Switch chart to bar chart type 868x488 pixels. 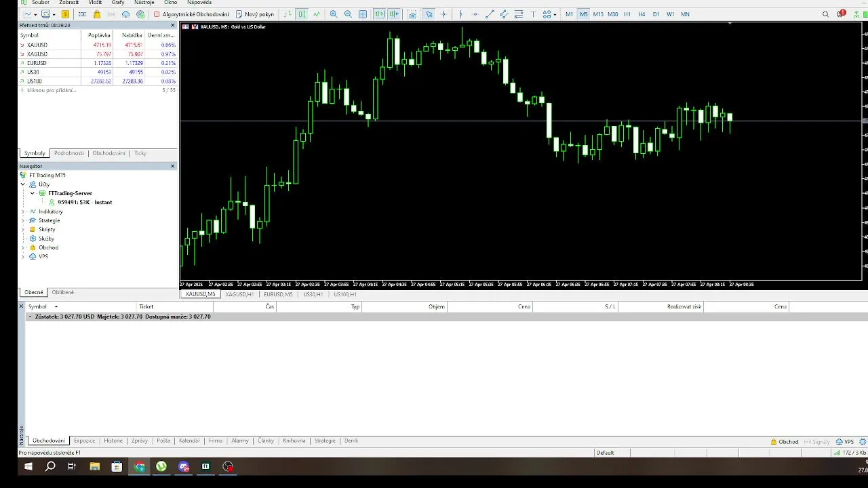tap(288, 14)
